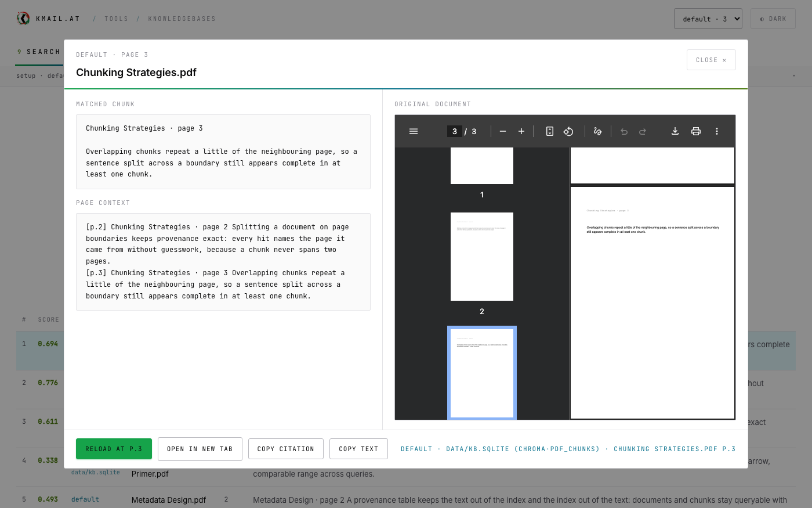The height and width of the screenshot is (508, 812).
Task: Click the redo arrow in PDF toolbar
Action: (x=643, y=131)
